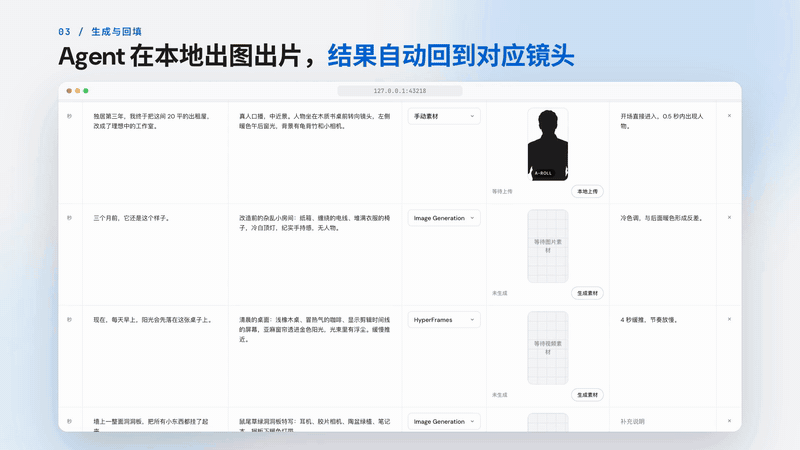This screenshot has height=450, width=800.
Task: Click 未生成 status in 三个月前 row
Action: point(499,293)
